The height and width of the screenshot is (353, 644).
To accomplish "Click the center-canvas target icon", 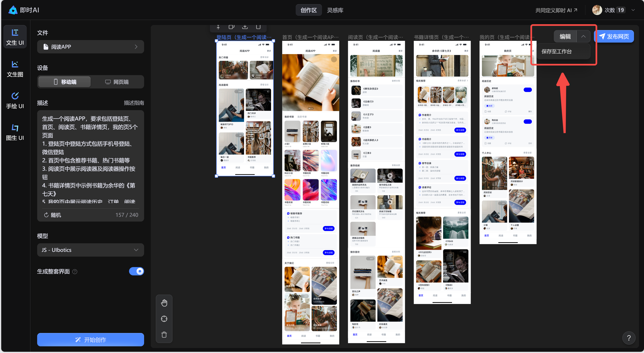I will click(x=164, y=319).
